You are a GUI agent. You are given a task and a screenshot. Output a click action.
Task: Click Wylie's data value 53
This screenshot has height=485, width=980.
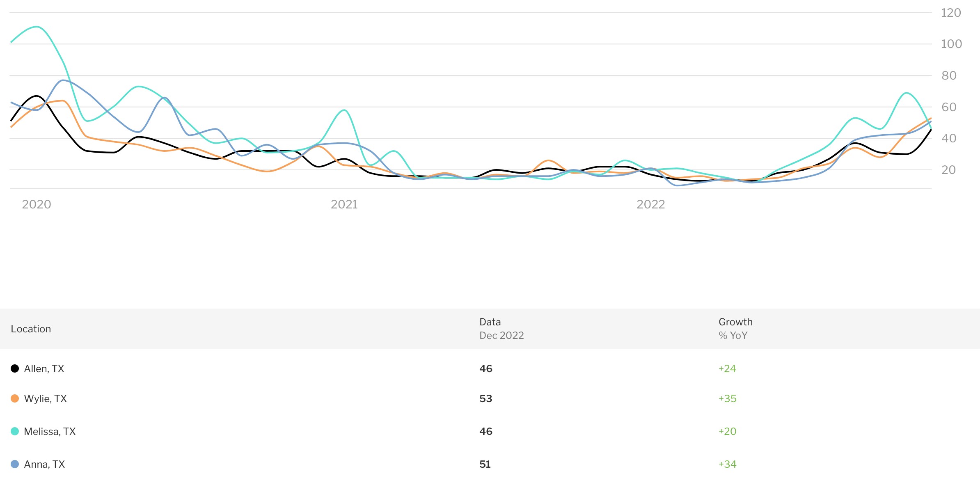[x=485, y=398]
